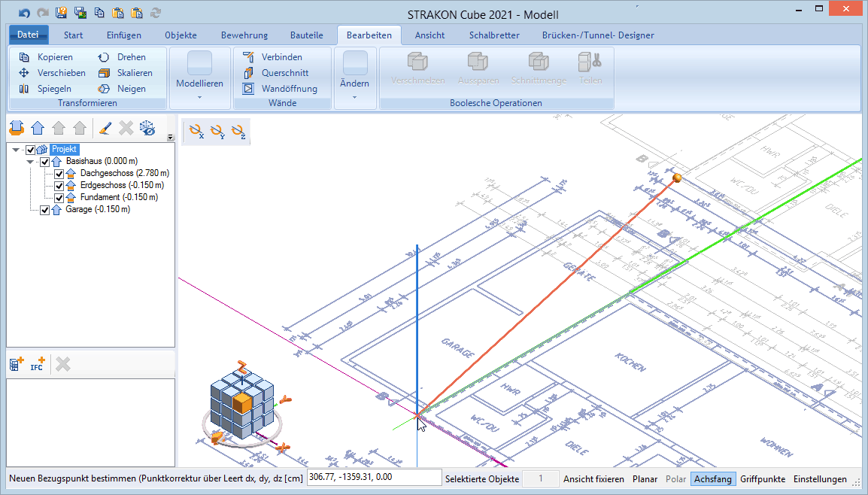Click the orange new building icon in tree toolbar
Screen dimensions: 868x495
pyautogui.click(x=17, y=128)
